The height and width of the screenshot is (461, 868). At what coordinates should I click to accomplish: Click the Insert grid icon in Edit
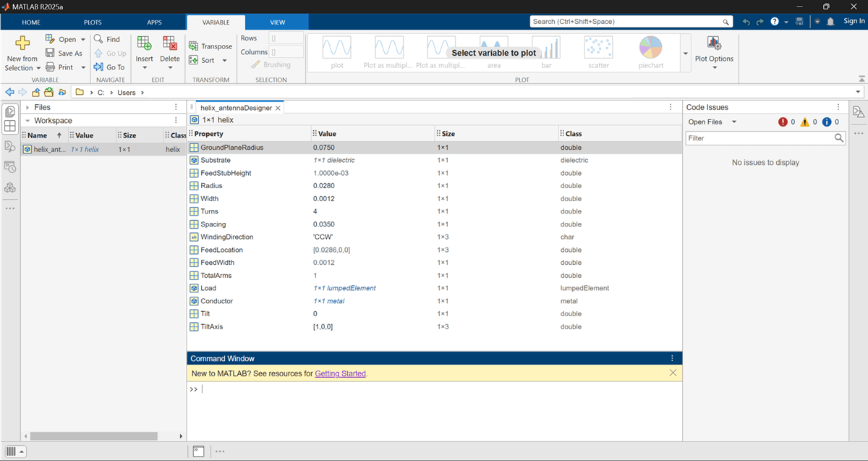point(144,43)
